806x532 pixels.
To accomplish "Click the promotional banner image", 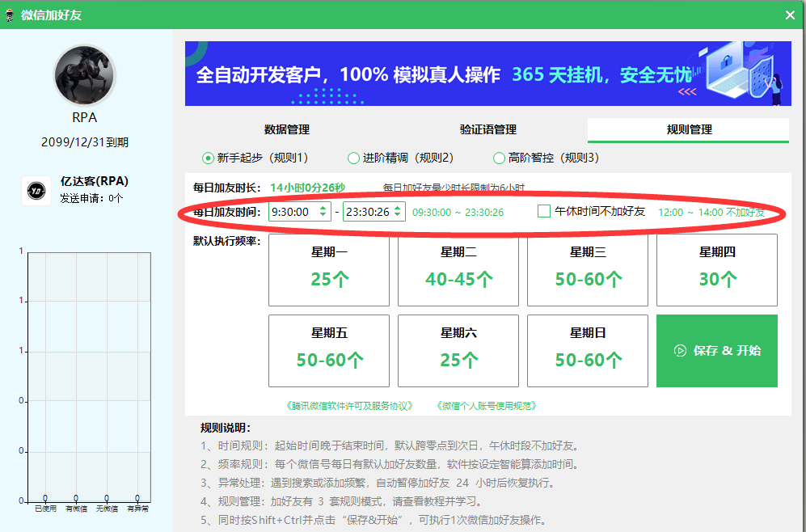I will 487,74.
